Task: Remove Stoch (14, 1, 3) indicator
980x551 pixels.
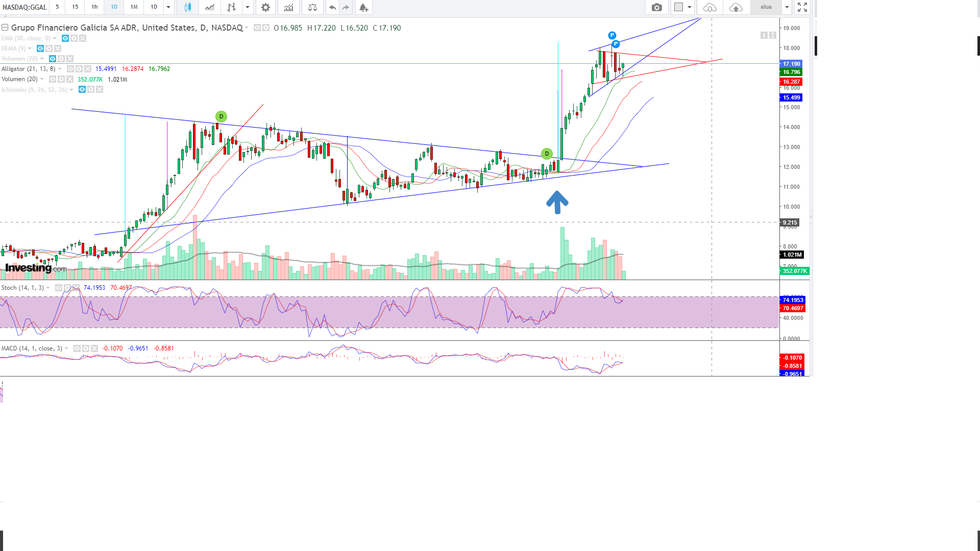Action: tap(76, 288)
